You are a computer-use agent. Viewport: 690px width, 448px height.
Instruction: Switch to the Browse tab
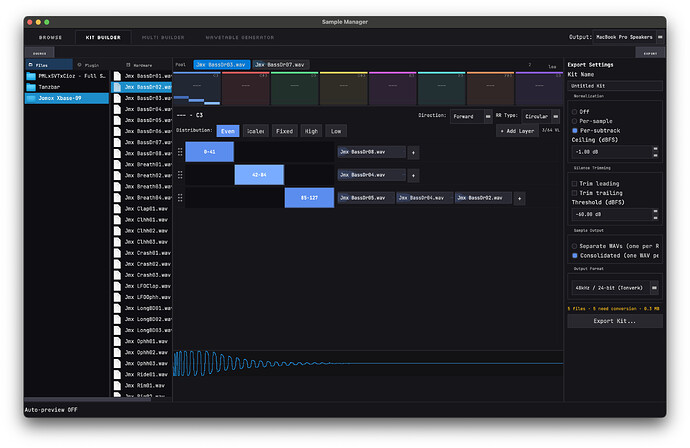pos(50,37)
